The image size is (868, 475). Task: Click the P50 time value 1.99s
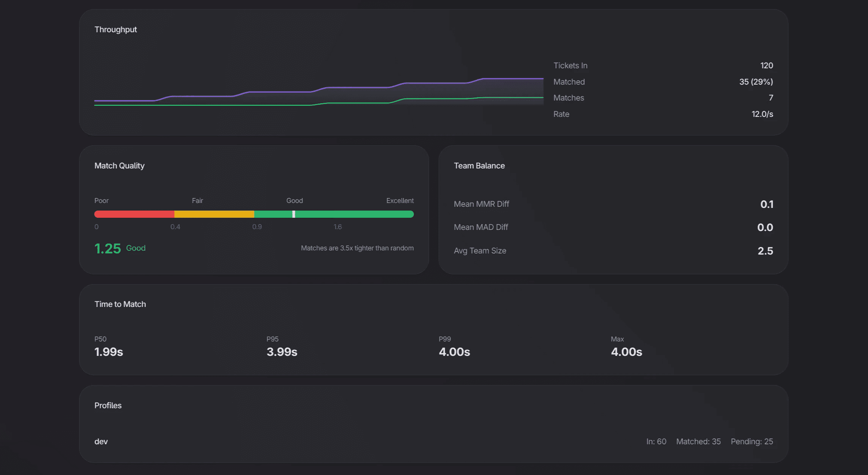[x=109, y=352]
